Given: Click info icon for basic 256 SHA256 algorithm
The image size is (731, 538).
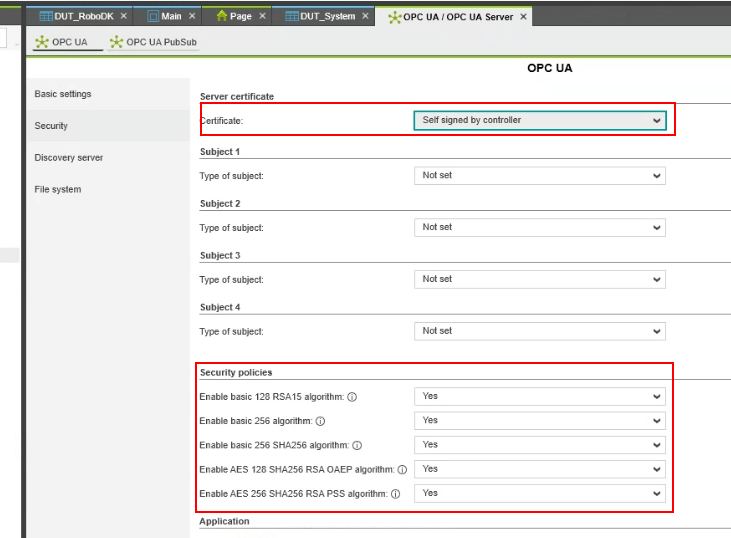Looking at the screenshot, I should click(357, 445).
